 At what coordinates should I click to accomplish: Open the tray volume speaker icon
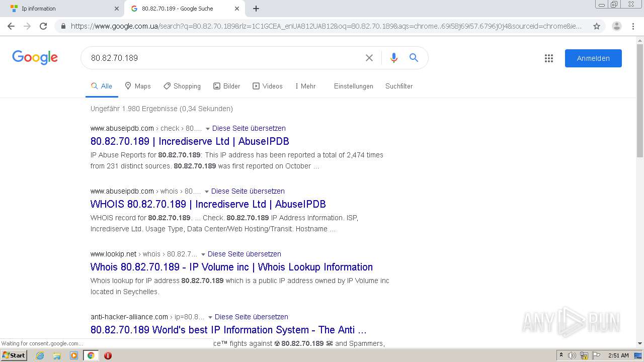click(x=572, y=355)
